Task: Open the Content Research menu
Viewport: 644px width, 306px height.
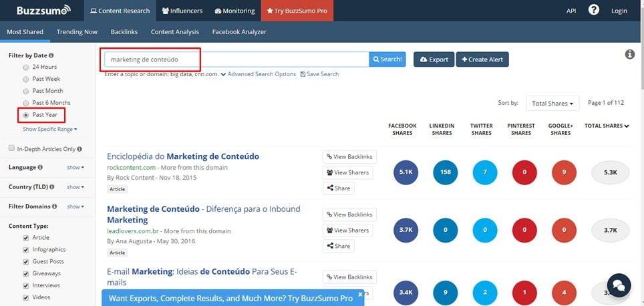Action: tap(120, 11)
